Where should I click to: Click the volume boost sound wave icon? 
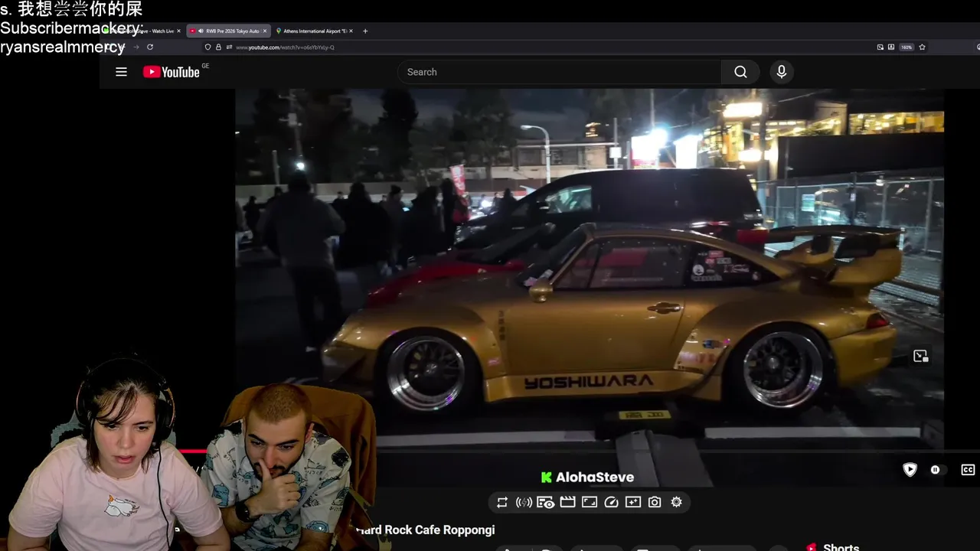(x=524, y=502)
